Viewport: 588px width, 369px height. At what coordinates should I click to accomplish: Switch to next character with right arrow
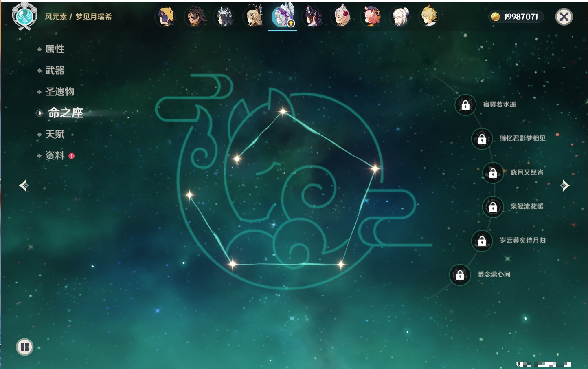(x=564, y=186)
